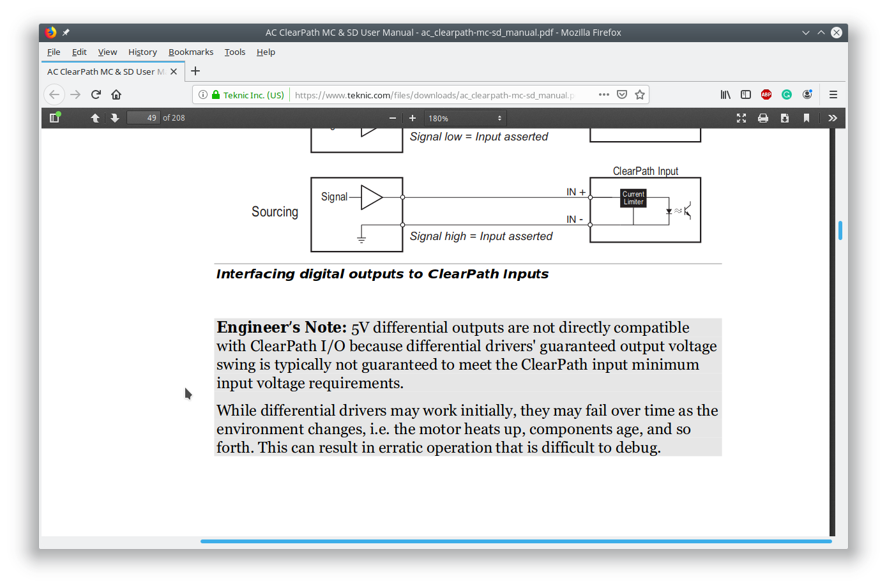This screenshot has width=887, height=588.
Task: Click the page number field showing 49
Action: [144, 117]
